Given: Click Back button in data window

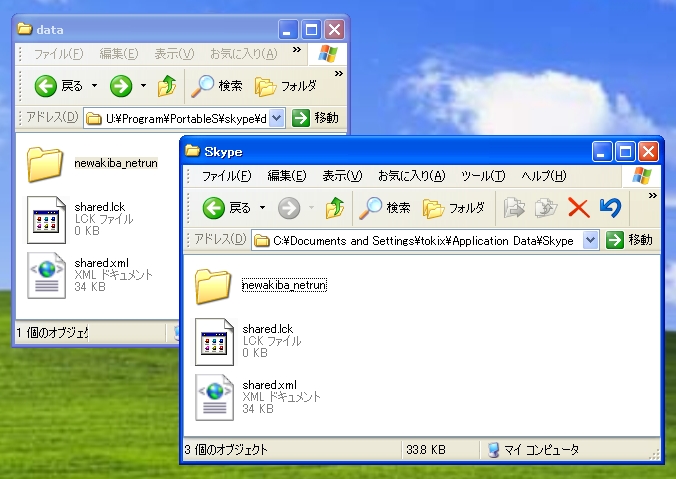Looking at the screenshot, I should [x=58, y=86].
